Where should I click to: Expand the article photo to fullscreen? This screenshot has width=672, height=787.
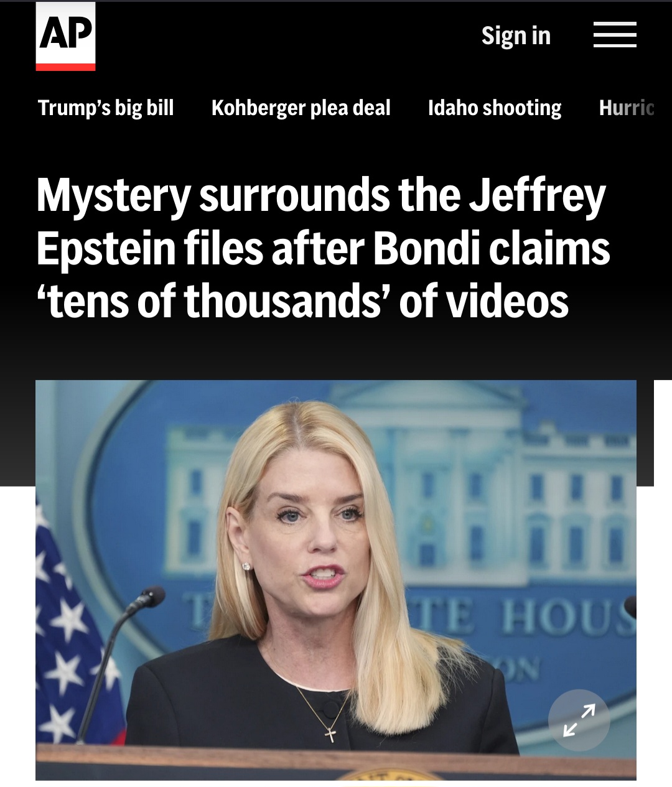pos(579,720)
